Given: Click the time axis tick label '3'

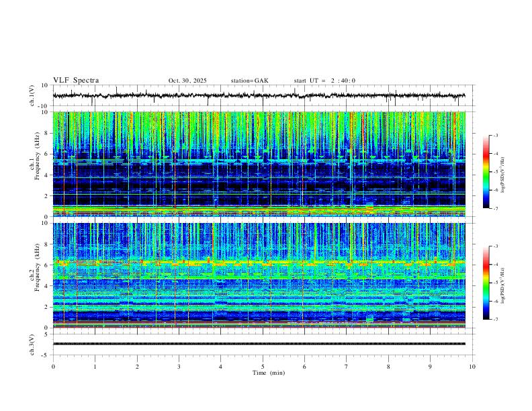Looking at the screenshot, I should click(x=179, y=367).
